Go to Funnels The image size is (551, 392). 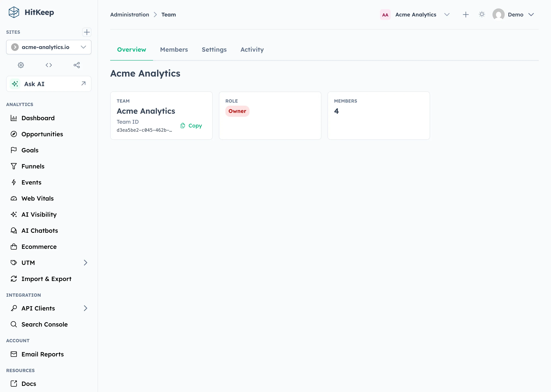coord(49,166)
